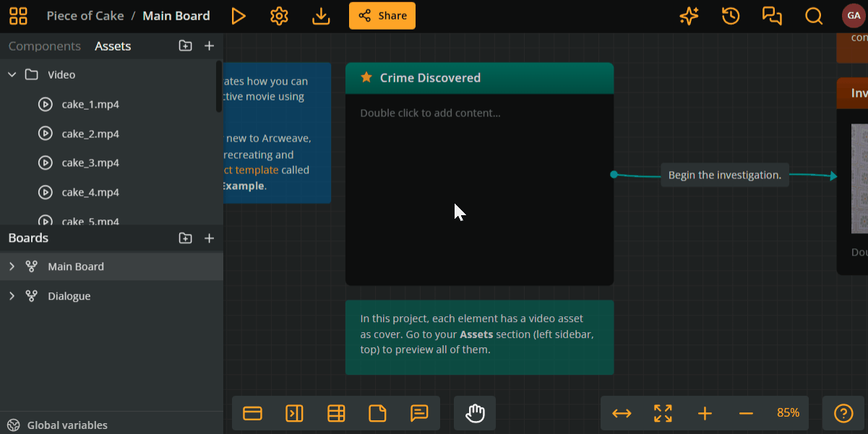
Task: Click the export download icon
Action: 320,15
